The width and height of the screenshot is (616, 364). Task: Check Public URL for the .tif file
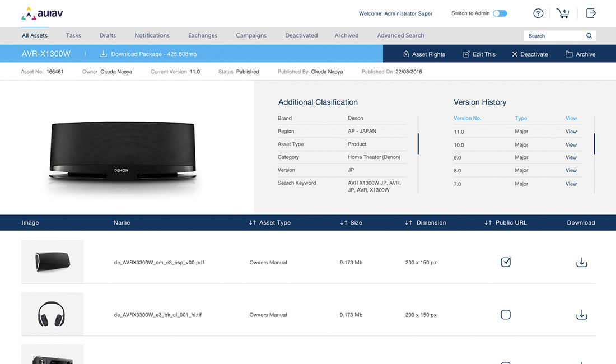click(x=506, y=315)
